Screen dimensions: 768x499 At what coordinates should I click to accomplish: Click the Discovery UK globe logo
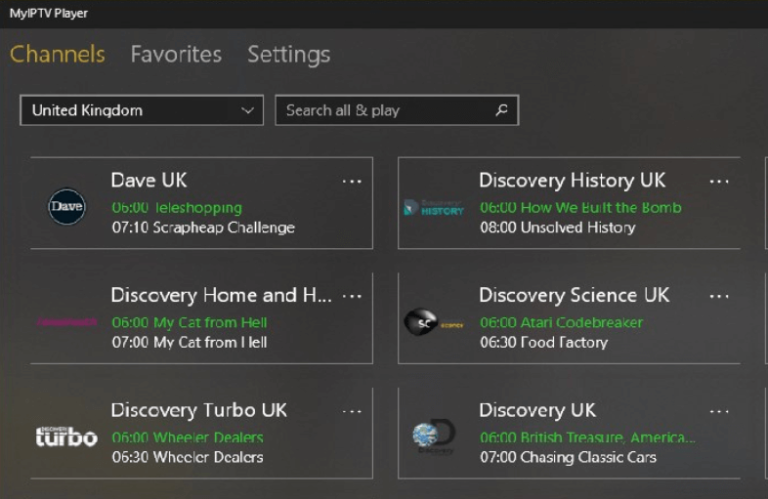(x=434, y=436)
